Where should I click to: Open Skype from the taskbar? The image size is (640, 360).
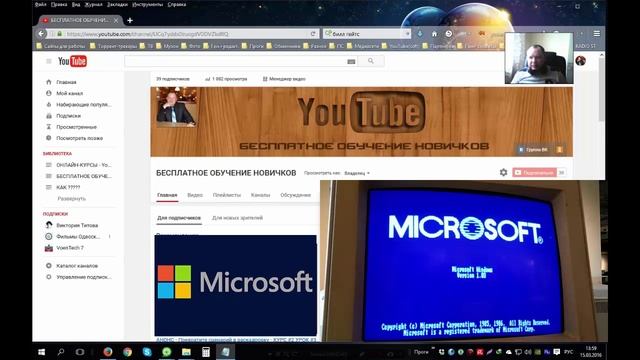[147, 352]
